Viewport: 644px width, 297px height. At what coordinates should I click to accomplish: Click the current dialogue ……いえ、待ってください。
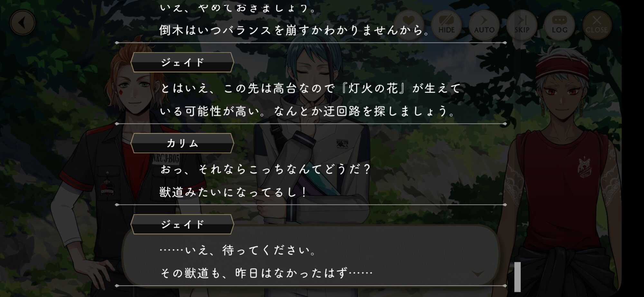click(x=238, y=250)
